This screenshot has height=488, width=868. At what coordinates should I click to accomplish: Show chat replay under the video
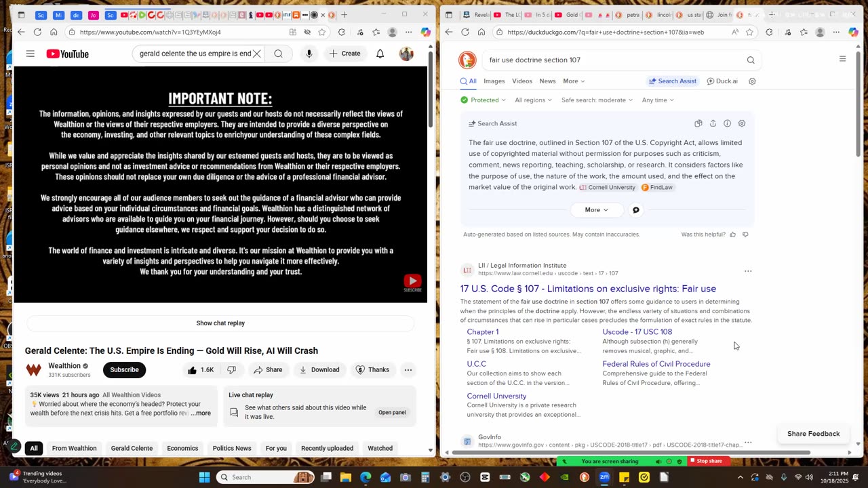(220, 323)
